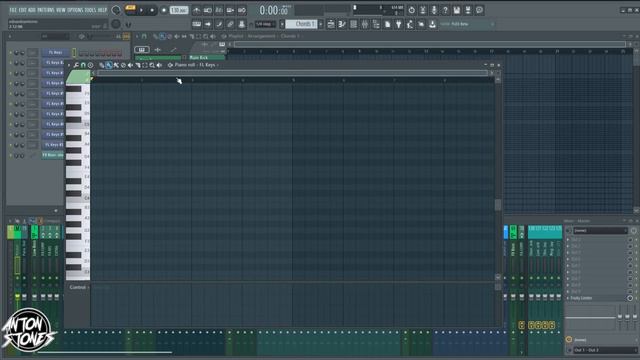
Task: Click the arrow right of Chords 1 pattern
Action: (320, 24)
